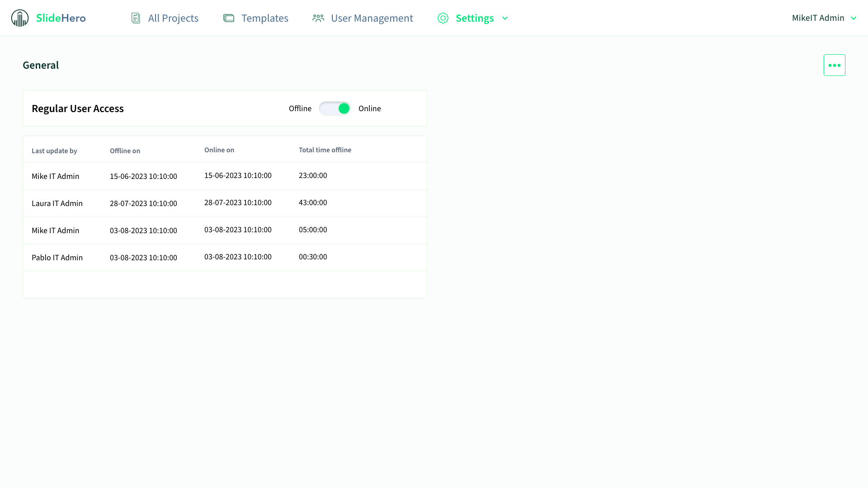This screenshot has height=488, width=868.
Task: Toggle the Regular User Access switch
Action: [335, 108]
